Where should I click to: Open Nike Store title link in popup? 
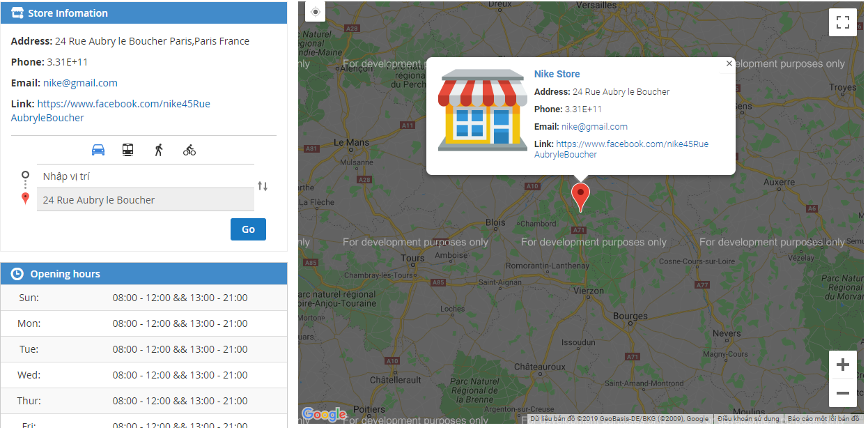[557, 74]
